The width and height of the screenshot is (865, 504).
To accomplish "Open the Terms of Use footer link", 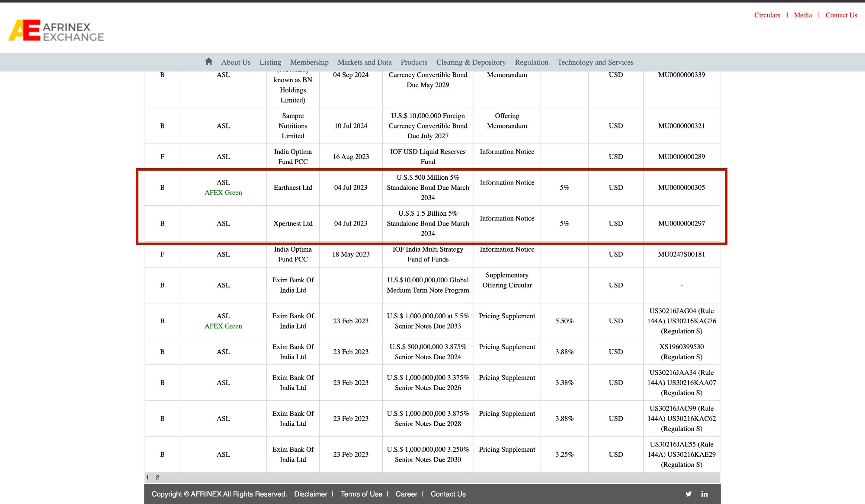I will [x=361, y=494].
